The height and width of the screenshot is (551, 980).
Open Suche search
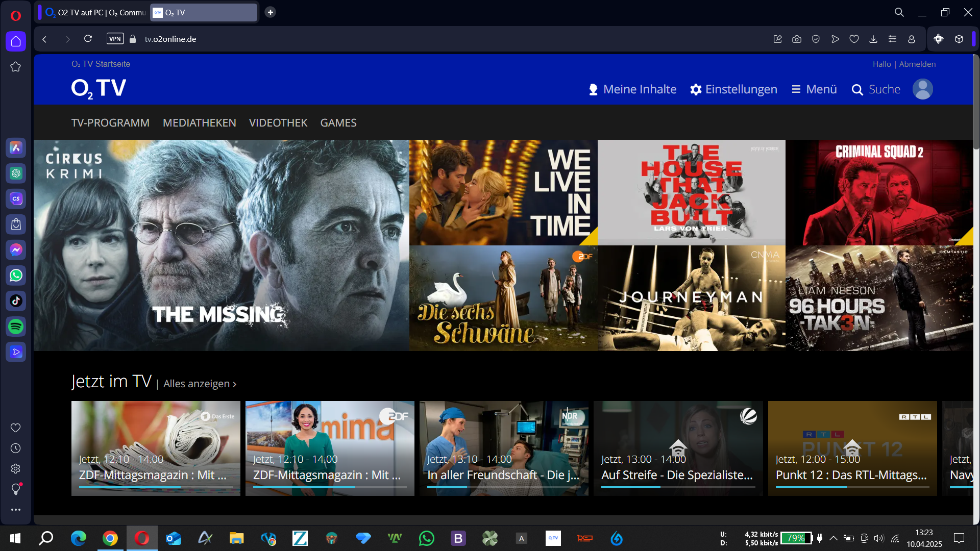[x=876, y=89]
